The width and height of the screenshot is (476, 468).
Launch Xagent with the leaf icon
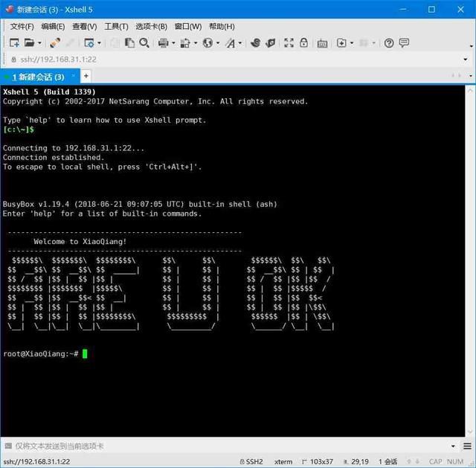[270, 43]
